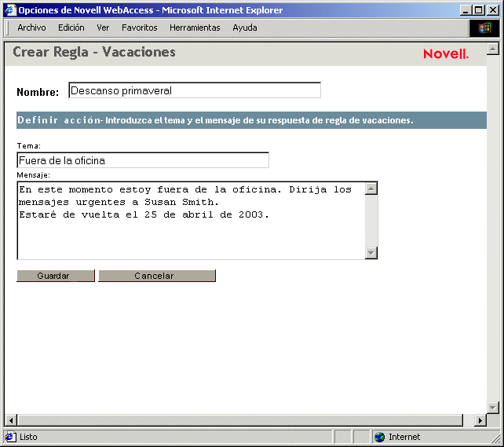Click the horizontal scroll right arrow
The height and width of the screenshot is (447, 504).
(x=480, y=420)
